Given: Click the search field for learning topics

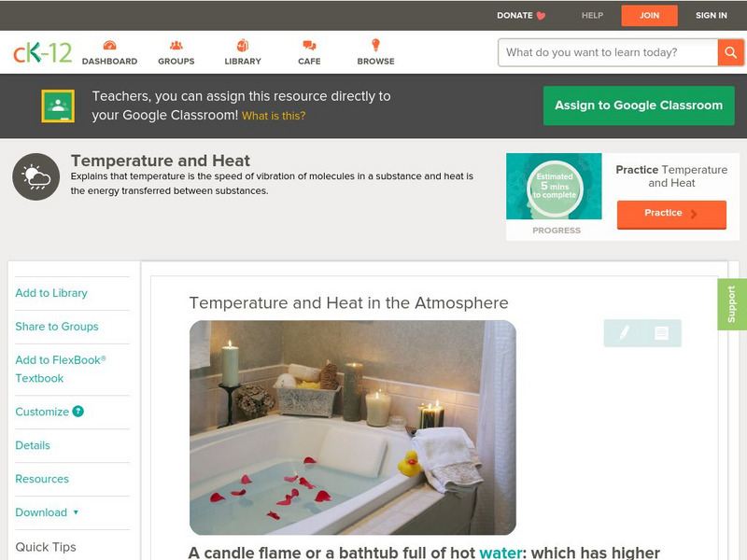Looking at the screenshot, I should coord(608,52).
